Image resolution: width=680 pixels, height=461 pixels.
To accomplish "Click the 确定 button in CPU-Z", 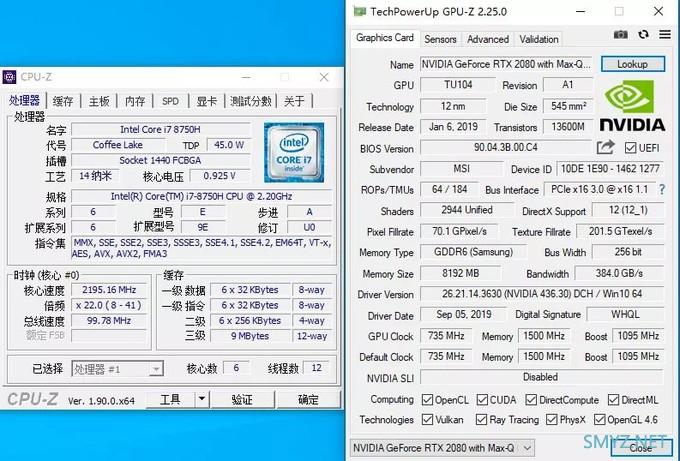I will (308, 399).
